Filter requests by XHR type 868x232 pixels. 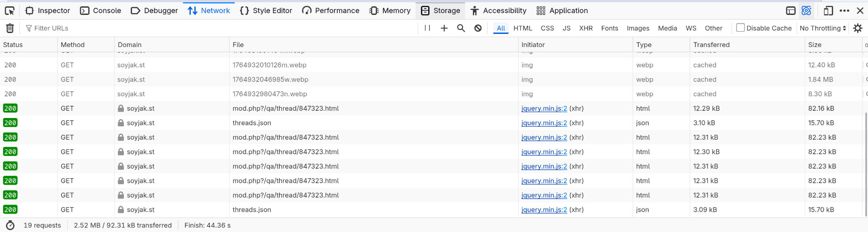pos(585,28)
